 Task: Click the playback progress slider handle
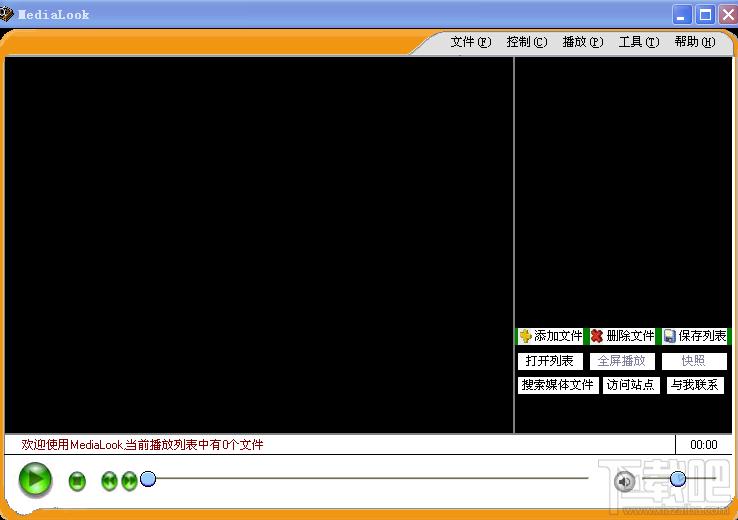[x=148, y=479]
